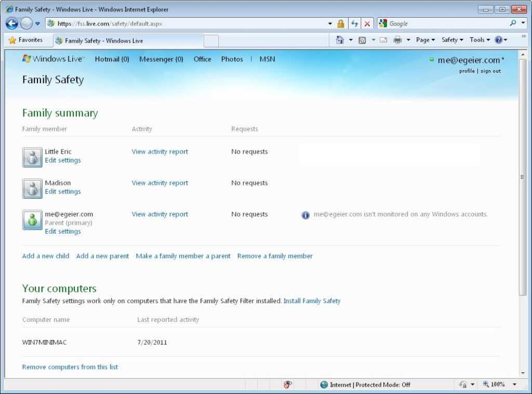Screen dimensions: 532x394
Task: Click the Back navigation arrow
Action: [x=11, y=23]
